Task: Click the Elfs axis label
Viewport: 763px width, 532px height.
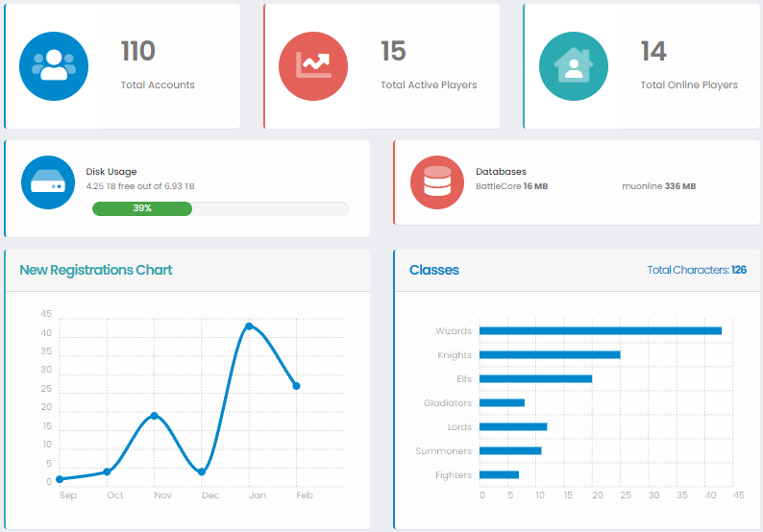Action: tap(464, 378)
